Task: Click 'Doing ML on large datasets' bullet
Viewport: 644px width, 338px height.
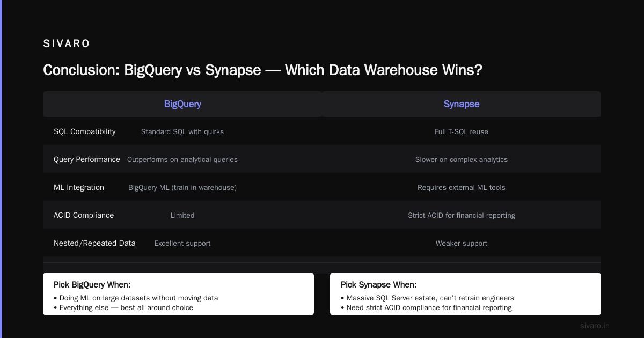Action: click(136, 298)
